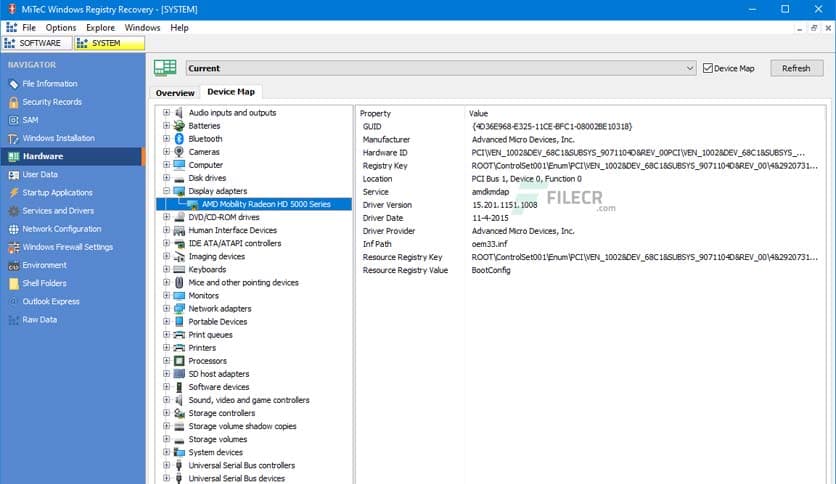Open Windows Installation section

tap(58, 138)
